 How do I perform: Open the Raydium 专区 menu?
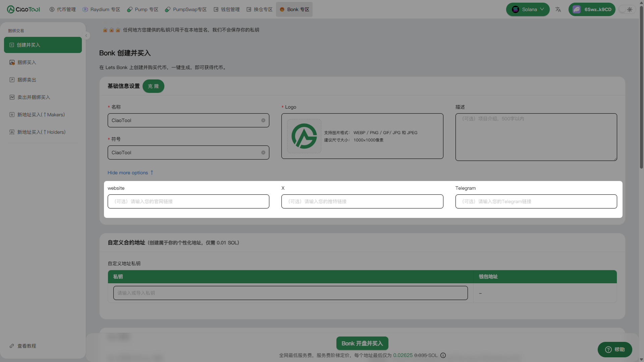click(x=101, y=9)
